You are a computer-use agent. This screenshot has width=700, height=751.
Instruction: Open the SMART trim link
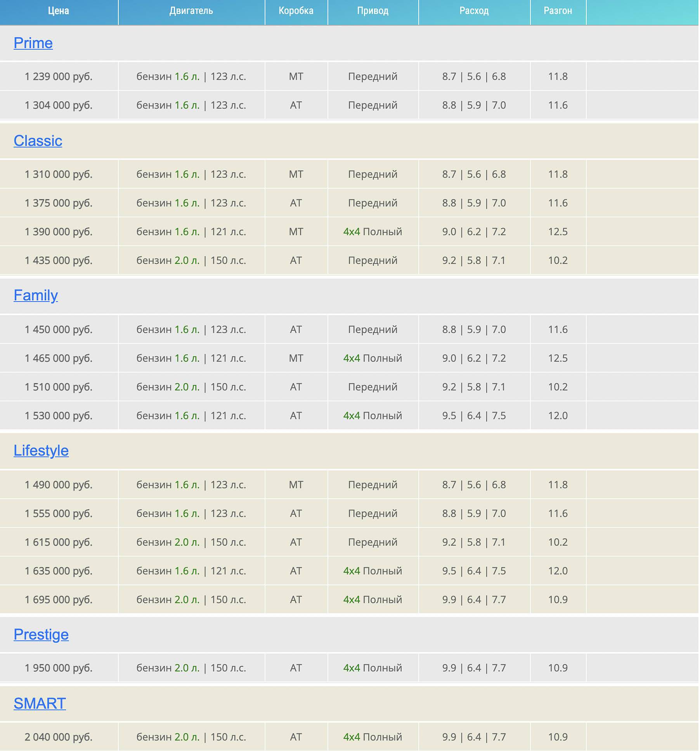point(40,704)
